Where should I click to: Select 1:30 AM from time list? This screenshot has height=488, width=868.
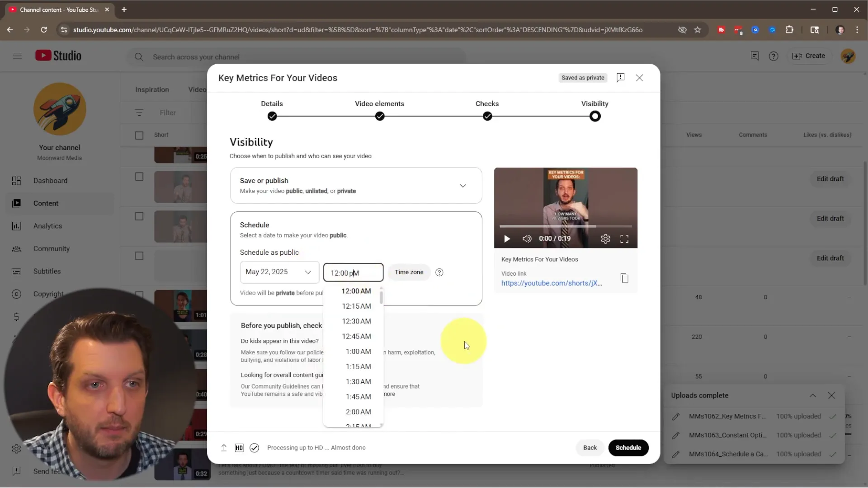coord(358,382)
